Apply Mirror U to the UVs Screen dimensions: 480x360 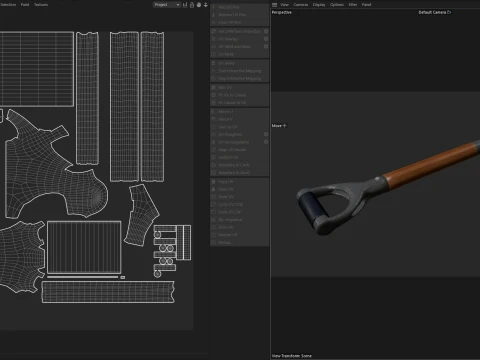(240, 111)
